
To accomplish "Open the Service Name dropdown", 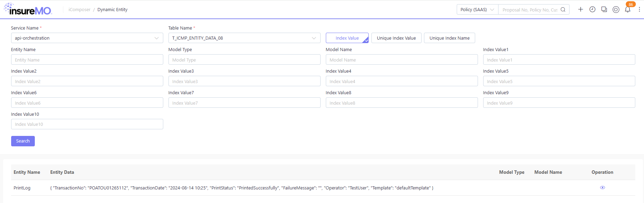I will tap(87, 38).
